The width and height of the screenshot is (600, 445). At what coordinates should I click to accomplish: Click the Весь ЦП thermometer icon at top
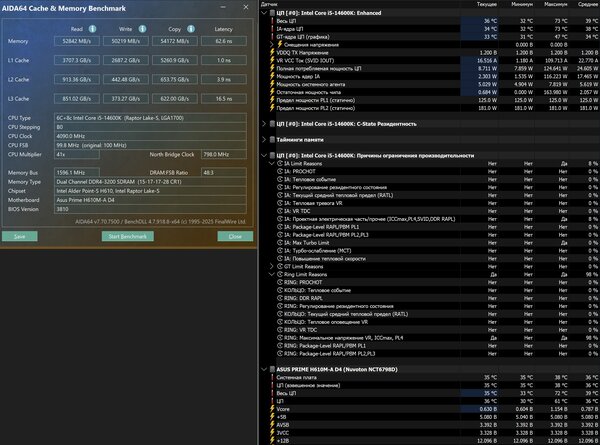[272, 21]
